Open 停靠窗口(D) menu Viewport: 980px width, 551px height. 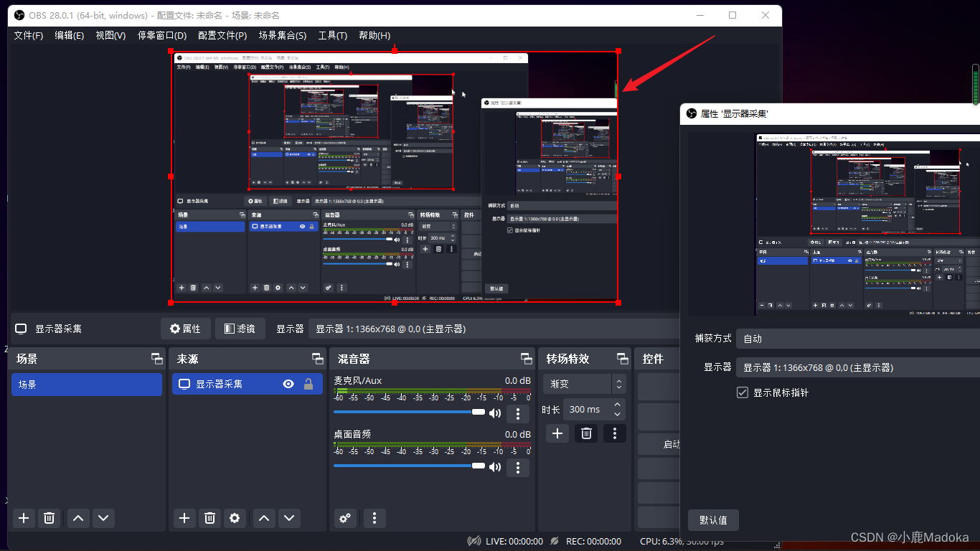pos(162,35)
